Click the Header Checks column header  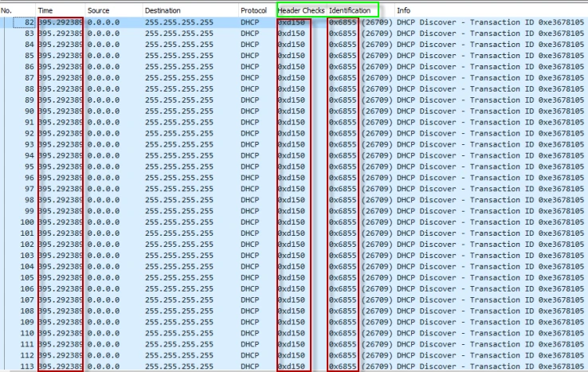300,10
